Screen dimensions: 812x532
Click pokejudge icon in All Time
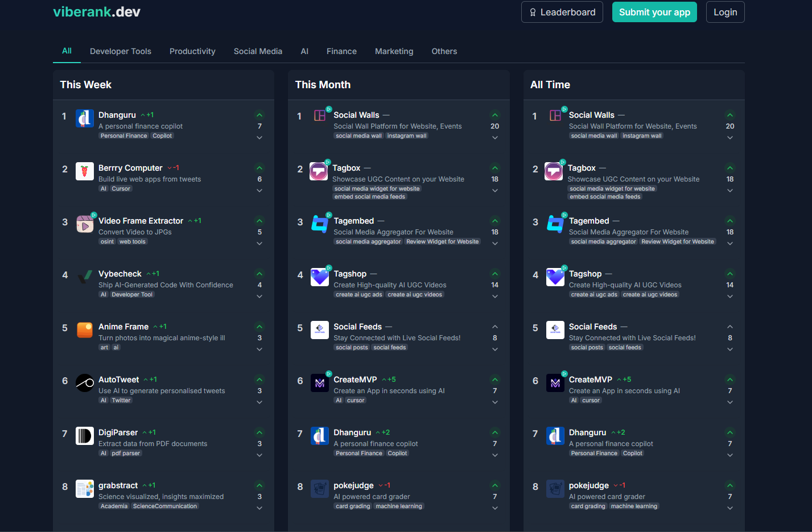[555, 489]
